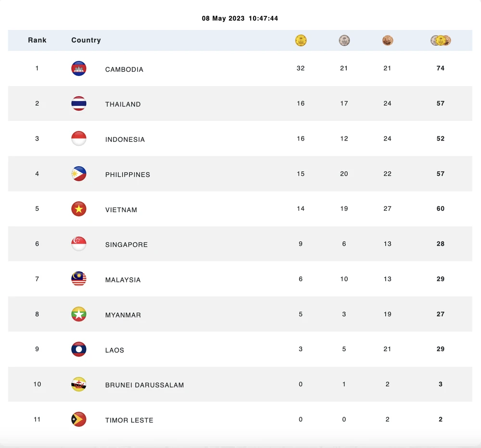This screenshot has width=481, height=448.
Task: Click the Cambodia flag icon
Action: pos(79,69)
